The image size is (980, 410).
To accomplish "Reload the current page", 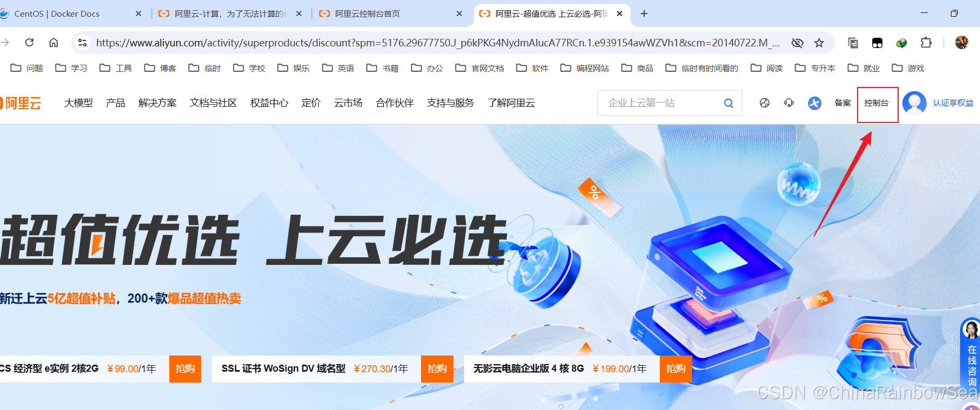I will point(30,42).
